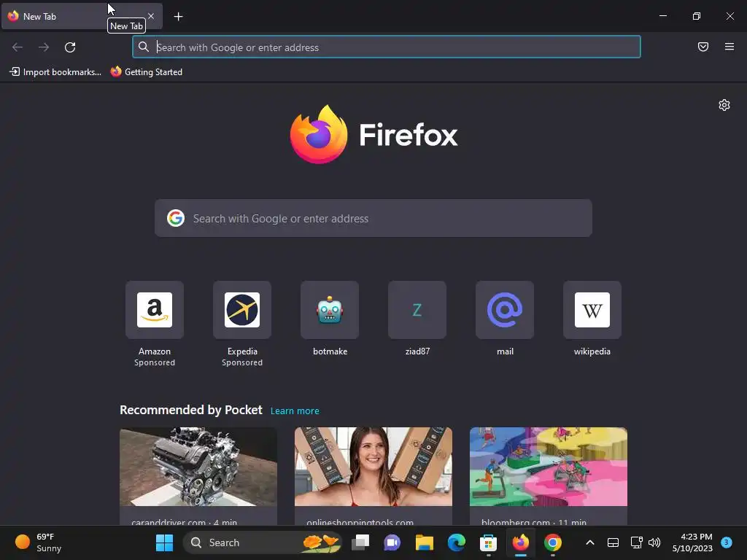Focus the address bar field
The width and height of the screenshot is (747, 560).
(387, 47)
